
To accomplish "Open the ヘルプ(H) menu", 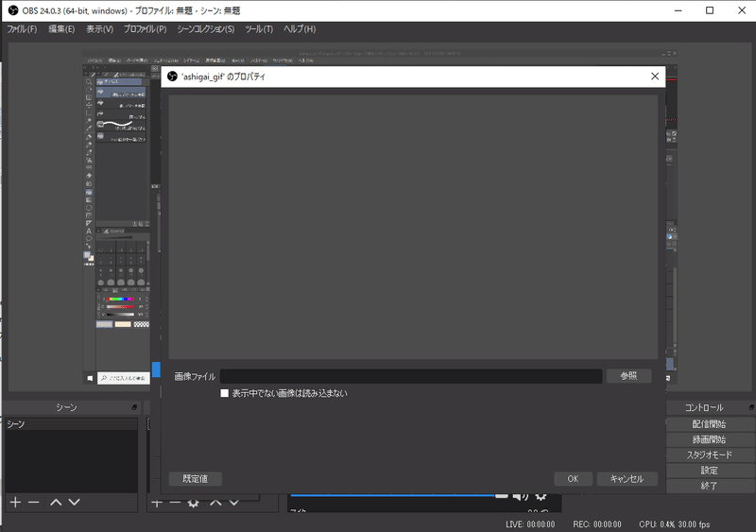I will coord(300,29).
